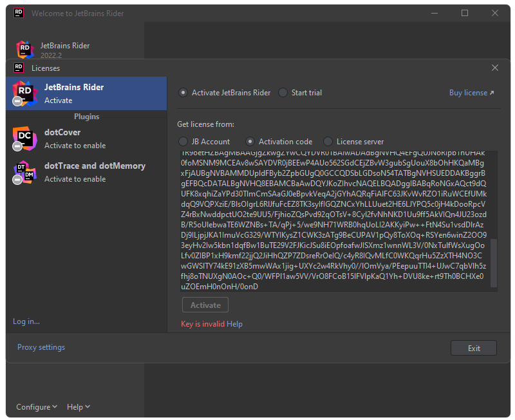Click the Rider logo on the Welcome screen
Screen dimensions: 515x420
click(x=25, y=50)
